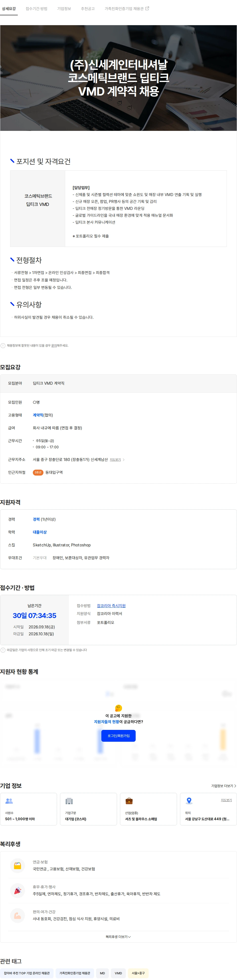This screenshot has height=980, width=237.
Task: Click the 잡코리아 이력서 form text
Action: tap(110, 614)
